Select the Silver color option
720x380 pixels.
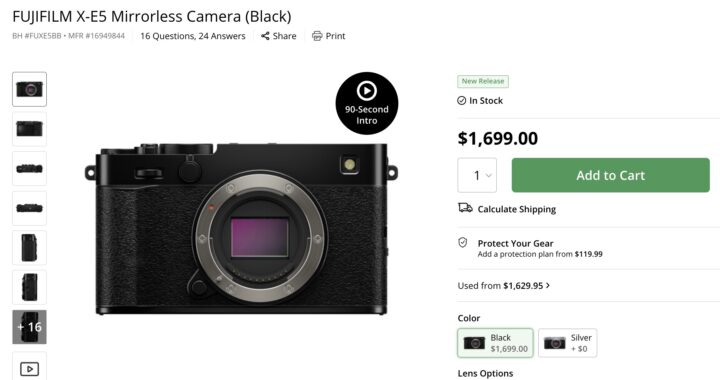click(568, 343)
